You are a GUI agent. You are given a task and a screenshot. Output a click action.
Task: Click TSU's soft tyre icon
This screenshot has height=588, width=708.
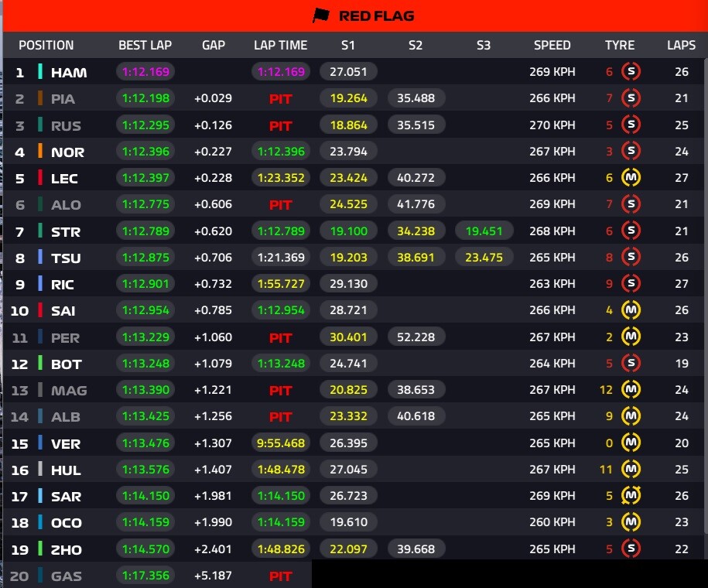(631, 257)
